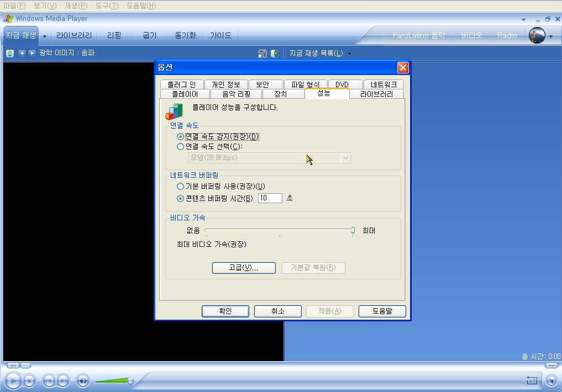Click the volume slider knob
This screenshot has width=562, height=392.
tap(130, 381)
